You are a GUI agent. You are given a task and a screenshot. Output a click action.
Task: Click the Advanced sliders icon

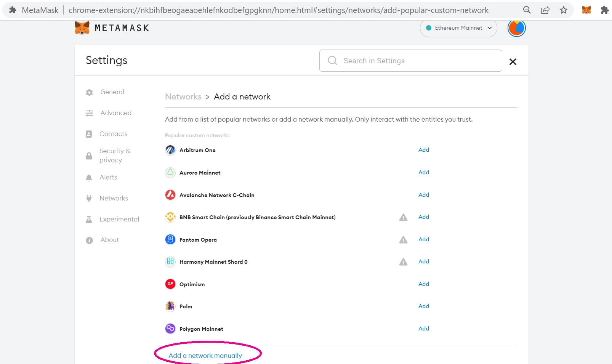pyautogui.click(x=89, y=113)
